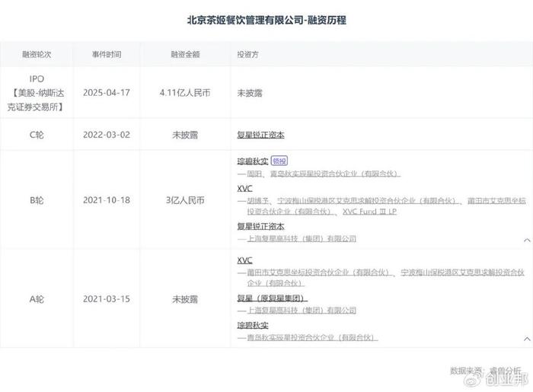Open the XVC Fund III LP link
Viewport: 533px width, 392px height.
pos(369,212)
